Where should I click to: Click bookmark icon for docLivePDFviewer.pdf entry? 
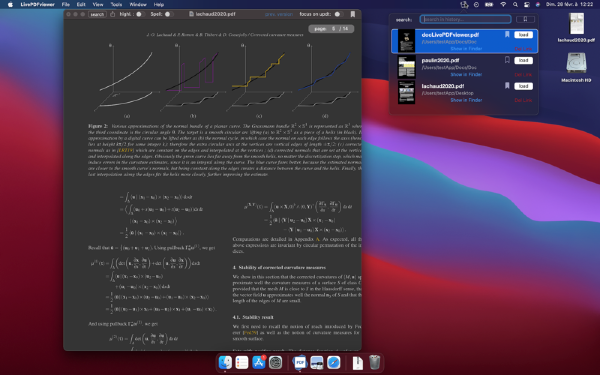coord(507,34)
